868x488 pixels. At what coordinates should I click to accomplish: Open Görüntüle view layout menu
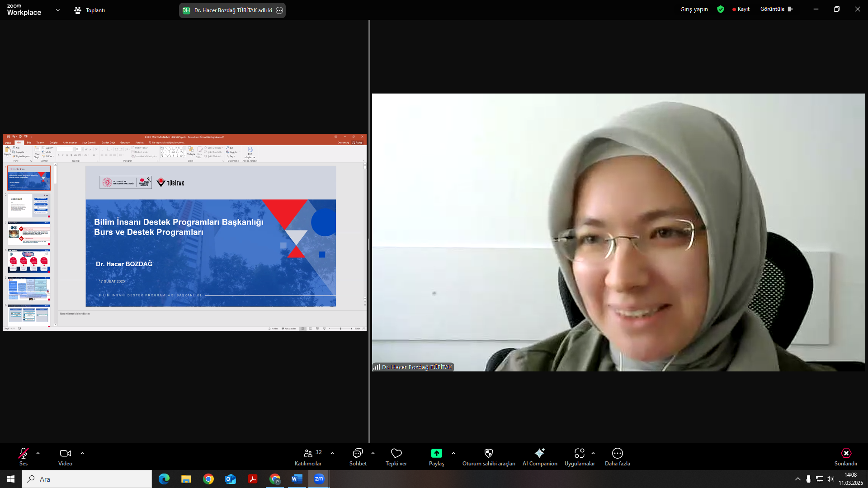(776, 9)
